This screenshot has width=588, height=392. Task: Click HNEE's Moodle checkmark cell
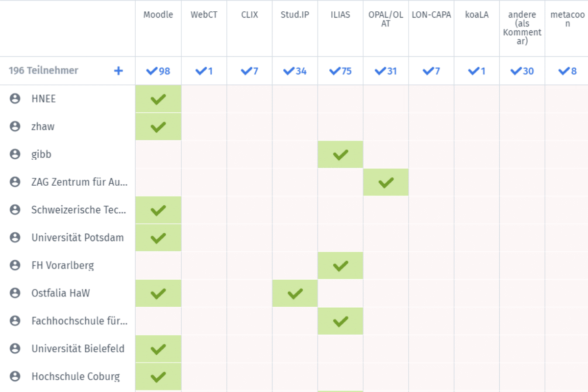pos(158,99)
